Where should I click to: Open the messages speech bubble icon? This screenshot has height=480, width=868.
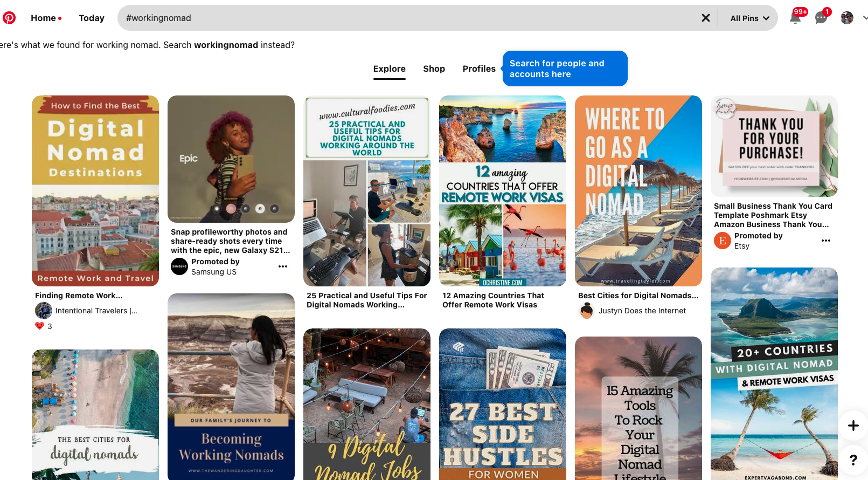pos(821,18)
